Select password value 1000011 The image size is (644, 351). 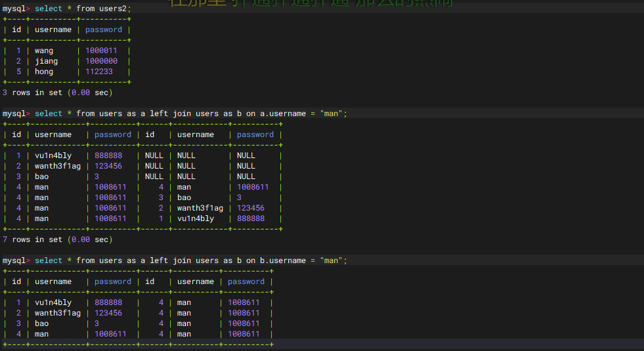101,51
